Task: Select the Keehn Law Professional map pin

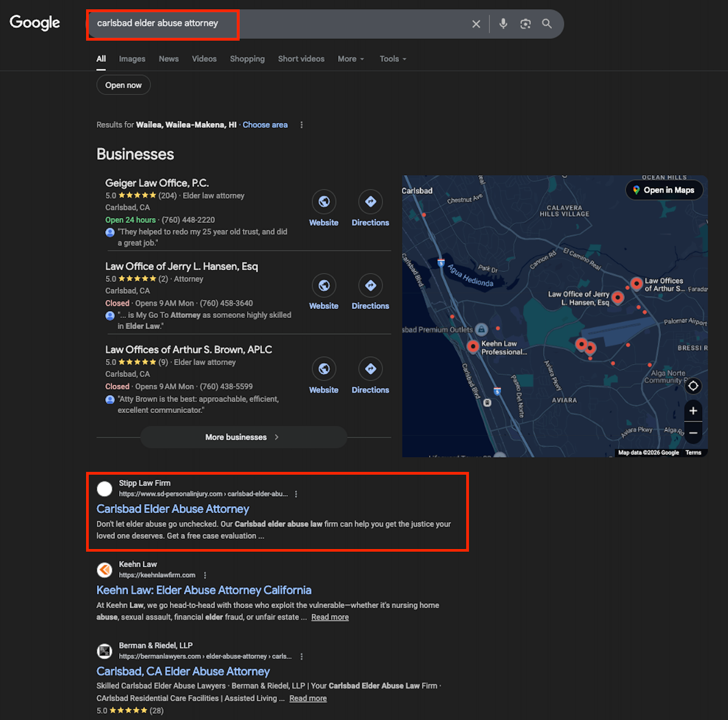Action: pyautogui.click(x=473, y=347)
